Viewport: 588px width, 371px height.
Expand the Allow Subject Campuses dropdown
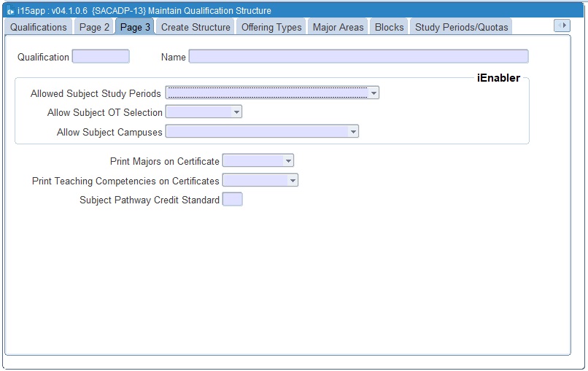pyautogui.click(x=353, y=132)
